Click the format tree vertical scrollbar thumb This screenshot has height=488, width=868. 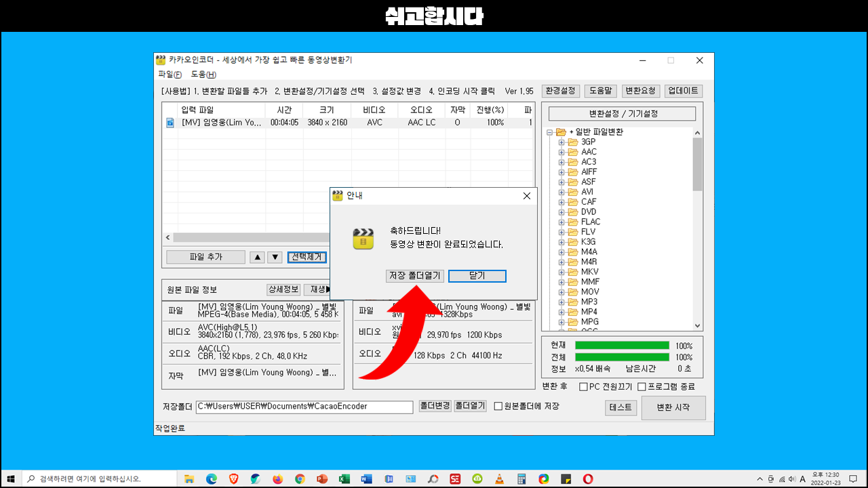pyautogui.click(x=697, y=164)
